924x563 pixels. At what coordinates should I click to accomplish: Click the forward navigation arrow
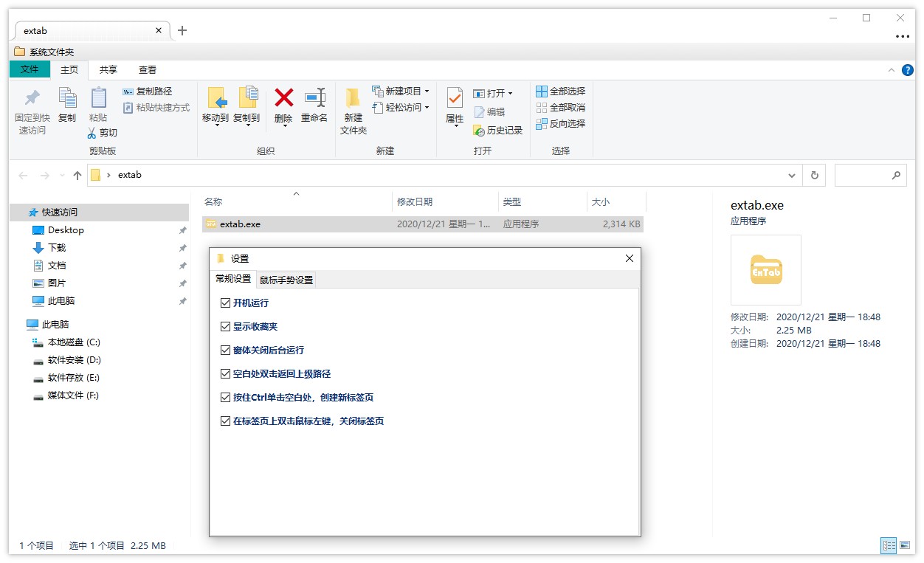tap(44, 176)
